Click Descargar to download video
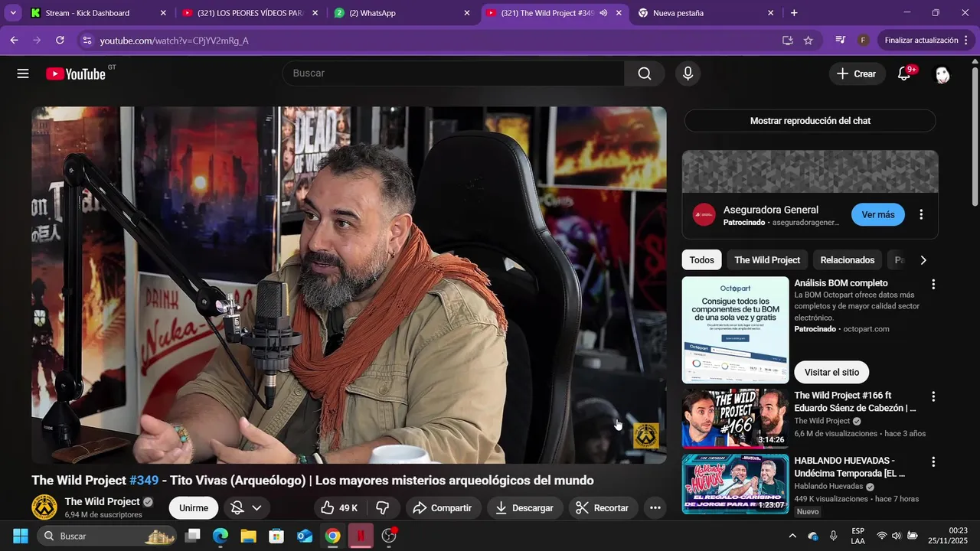 524,507
